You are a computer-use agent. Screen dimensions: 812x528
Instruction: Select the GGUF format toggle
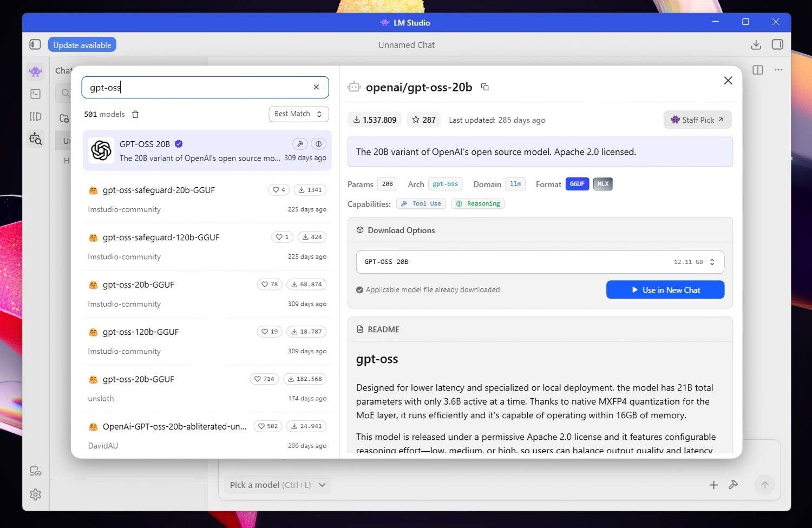[577, 184]
